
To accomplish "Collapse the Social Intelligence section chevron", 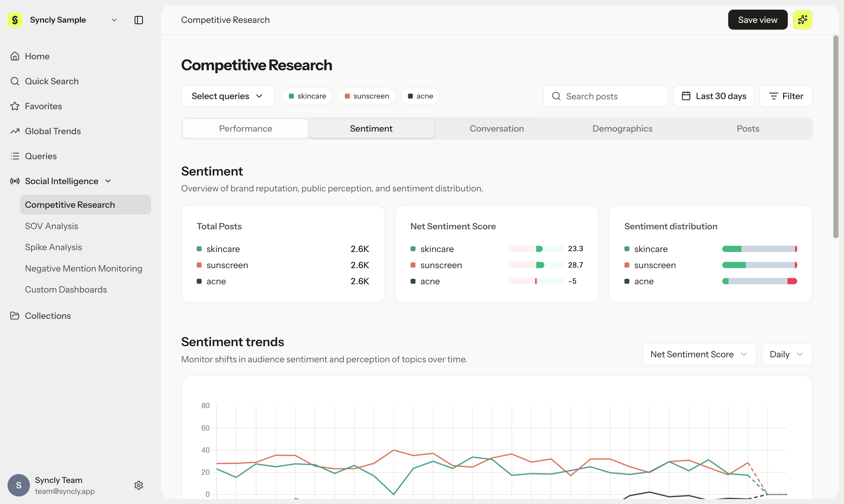I will click(x=108, y=181).
